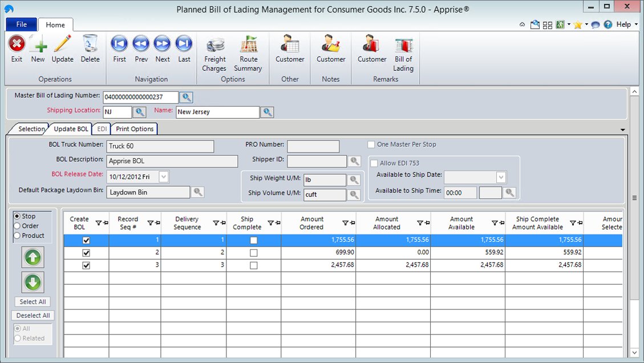Open Available to Ship Date dropdown
This screenshot has height=363, width=644.
click(x=501, y=177)
